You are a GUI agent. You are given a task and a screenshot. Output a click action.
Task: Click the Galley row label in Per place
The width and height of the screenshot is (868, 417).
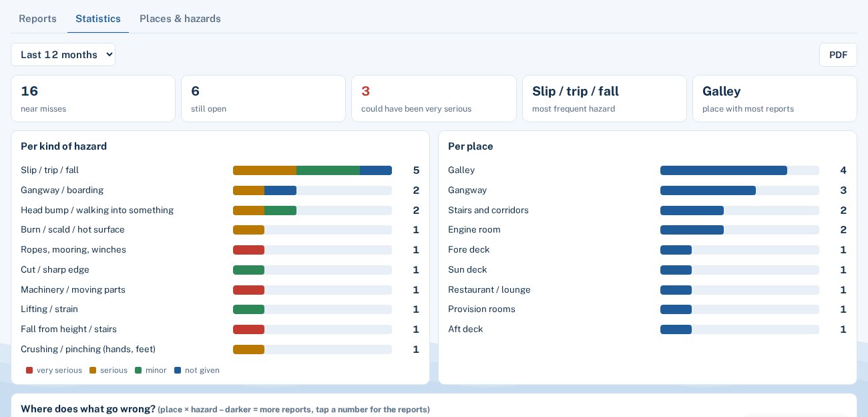coord(461,170)
